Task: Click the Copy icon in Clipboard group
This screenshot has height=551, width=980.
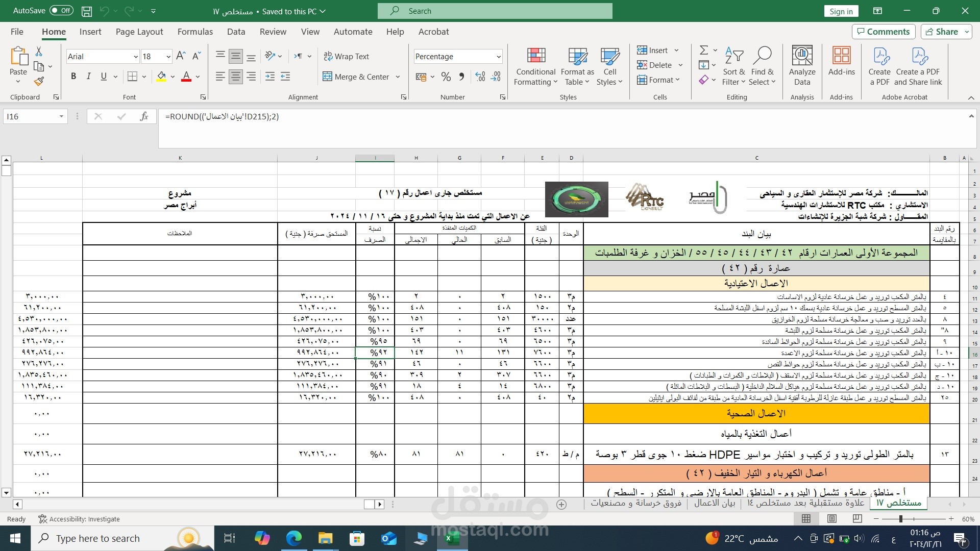Action: click(x=39, y=66)
